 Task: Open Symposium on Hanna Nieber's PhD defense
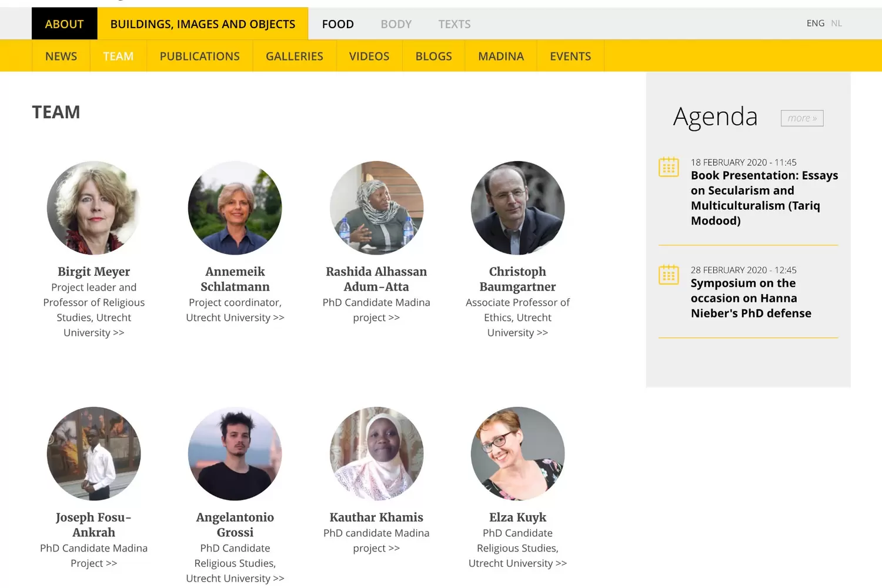pyautogui.click(x=751, y=298)
